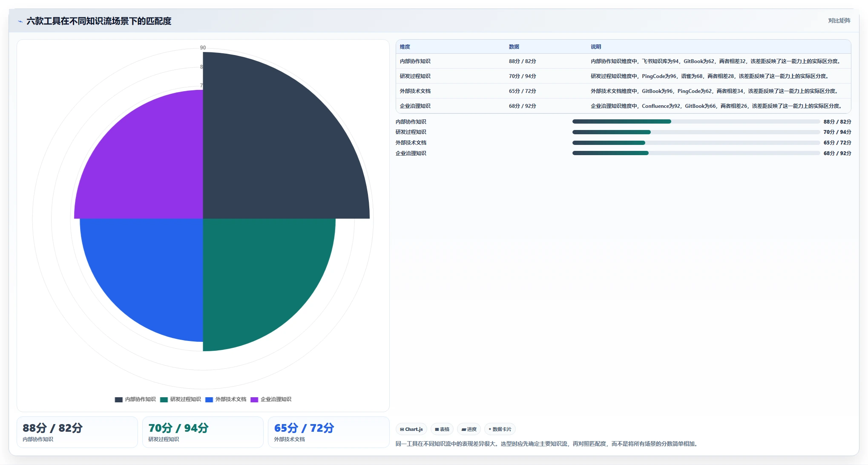Click the 研发过程知识 progress bar
Screen dimensions: 868x465
click(696, 132)
